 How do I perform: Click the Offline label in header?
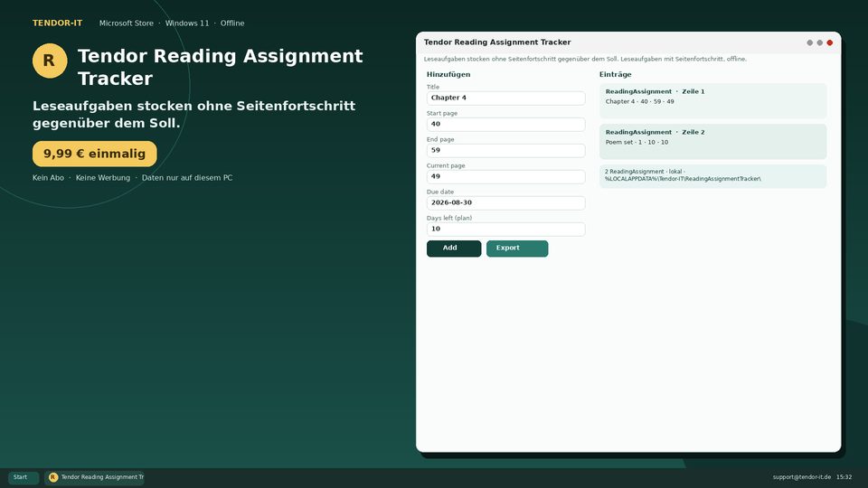pos(232,23)
